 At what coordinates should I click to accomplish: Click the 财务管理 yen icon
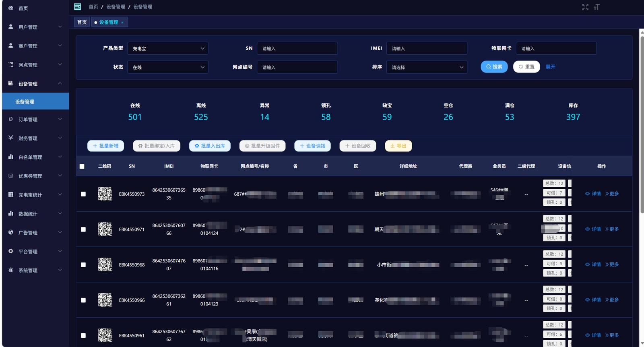[11, 138]
